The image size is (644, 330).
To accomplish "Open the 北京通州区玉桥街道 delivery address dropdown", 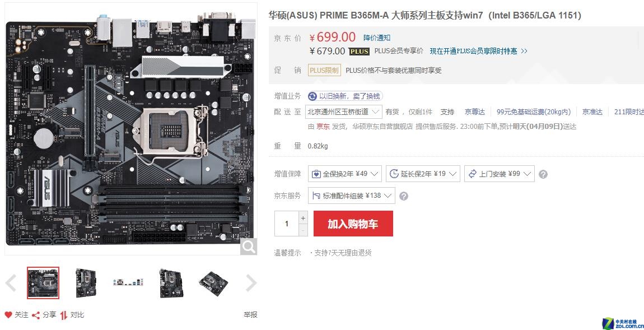I will [x=344, y=112].
